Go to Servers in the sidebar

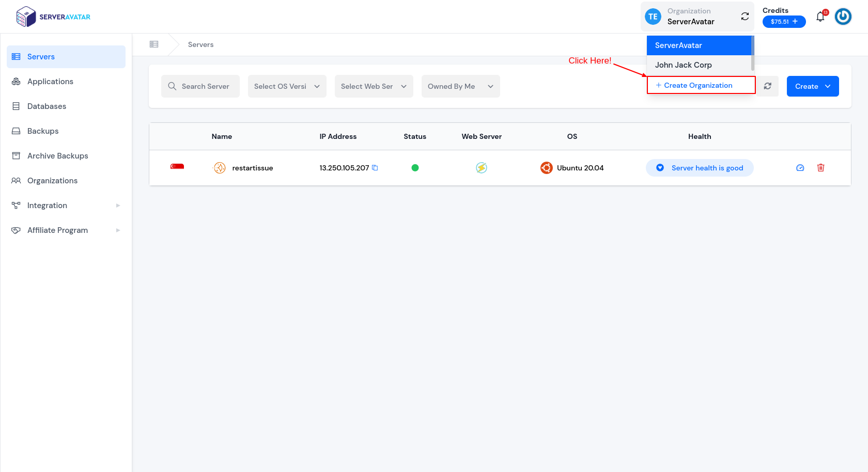(x=66, y=57)
